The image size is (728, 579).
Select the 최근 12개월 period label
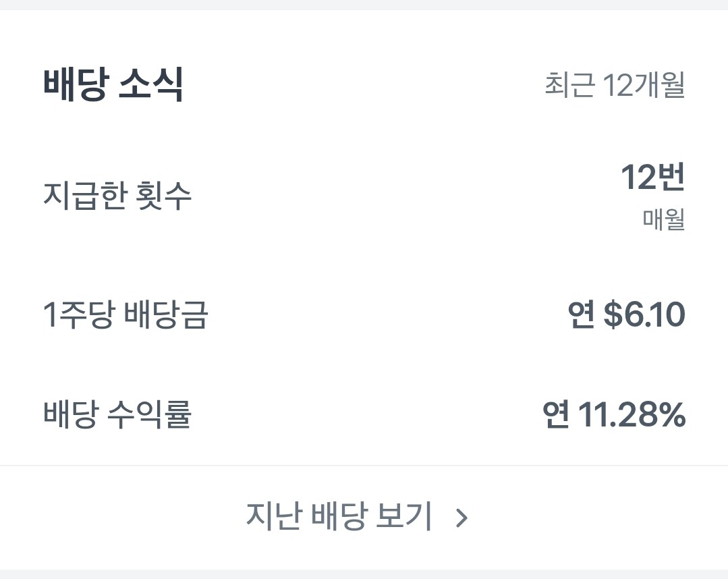(615, 86)
